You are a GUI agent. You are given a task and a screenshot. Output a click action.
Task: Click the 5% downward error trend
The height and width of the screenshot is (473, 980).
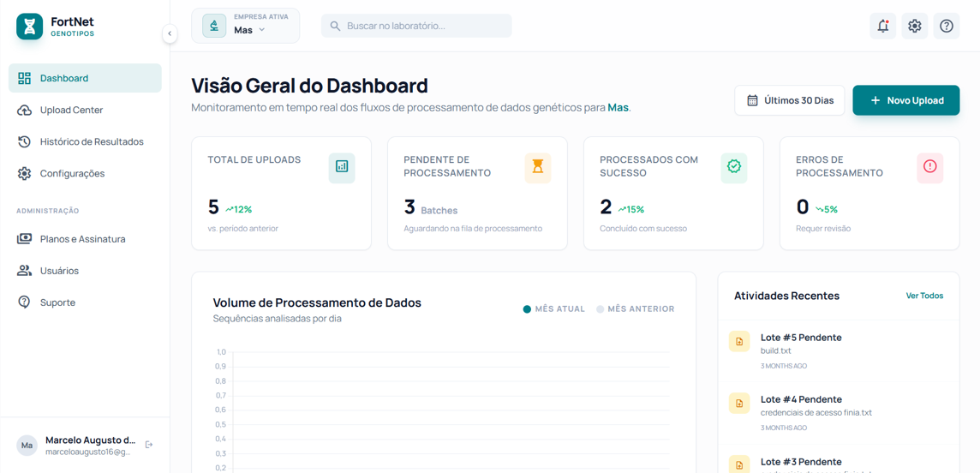click(x=827, y=209)
